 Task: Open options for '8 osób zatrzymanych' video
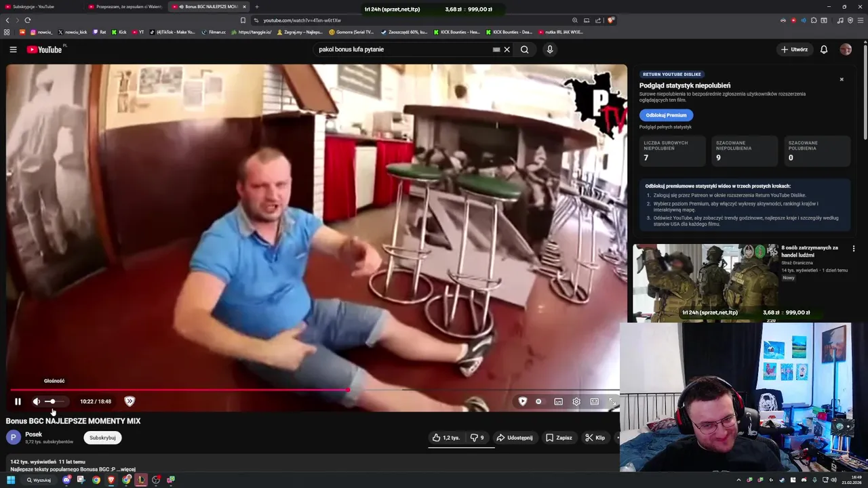pos(854,249)
